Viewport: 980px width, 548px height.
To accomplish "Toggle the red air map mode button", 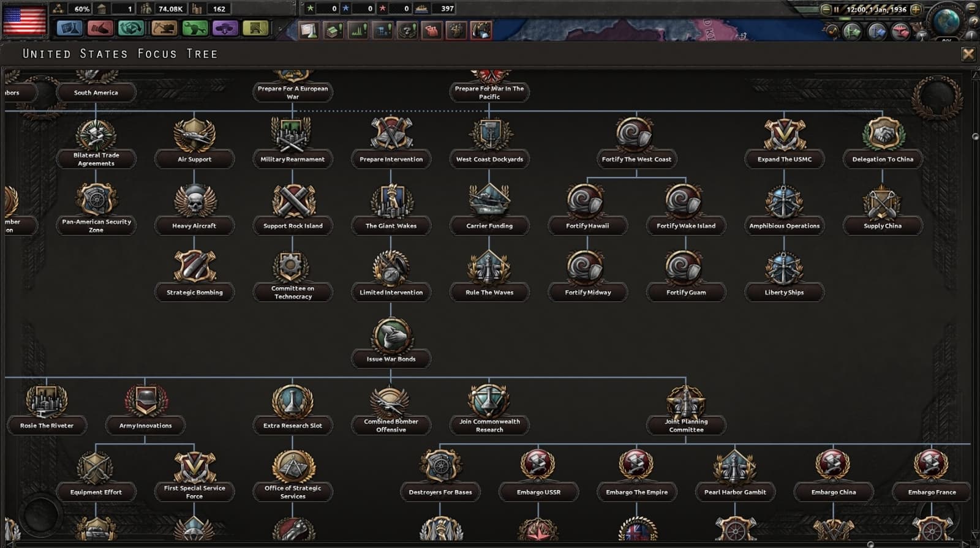I will (x=900, y=31).
